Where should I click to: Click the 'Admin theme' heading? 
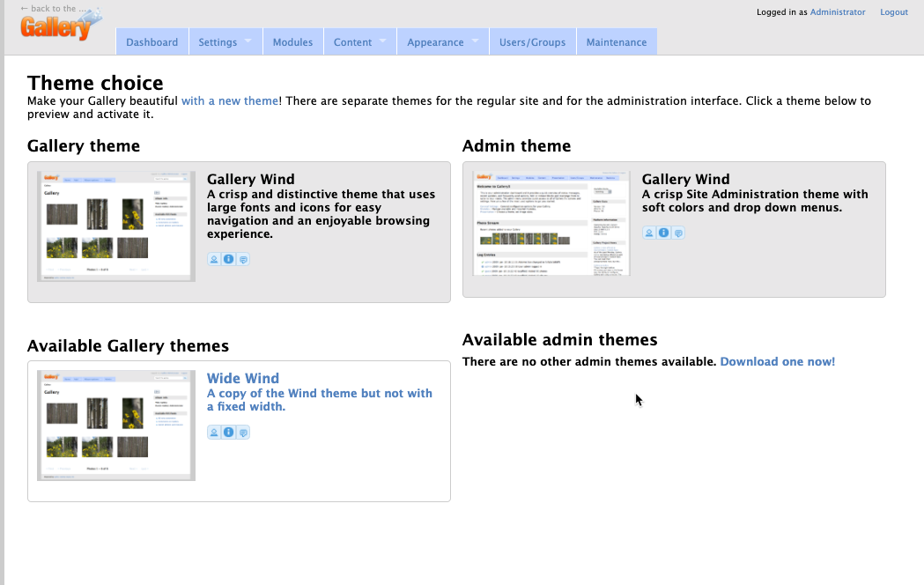pyautogui.click(x=516, y=145)
